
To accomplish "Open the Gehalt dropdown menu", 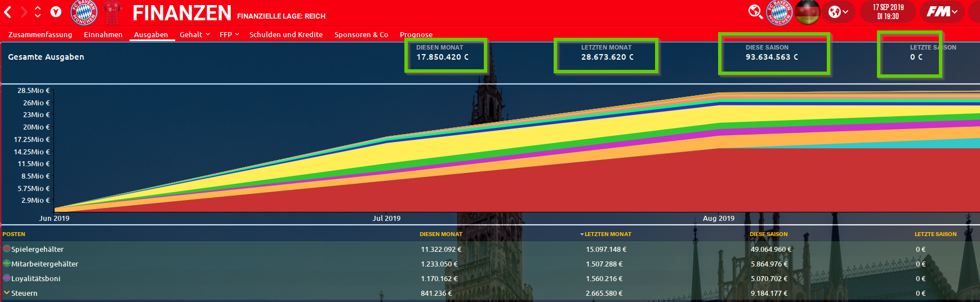I will pos(194,34).
